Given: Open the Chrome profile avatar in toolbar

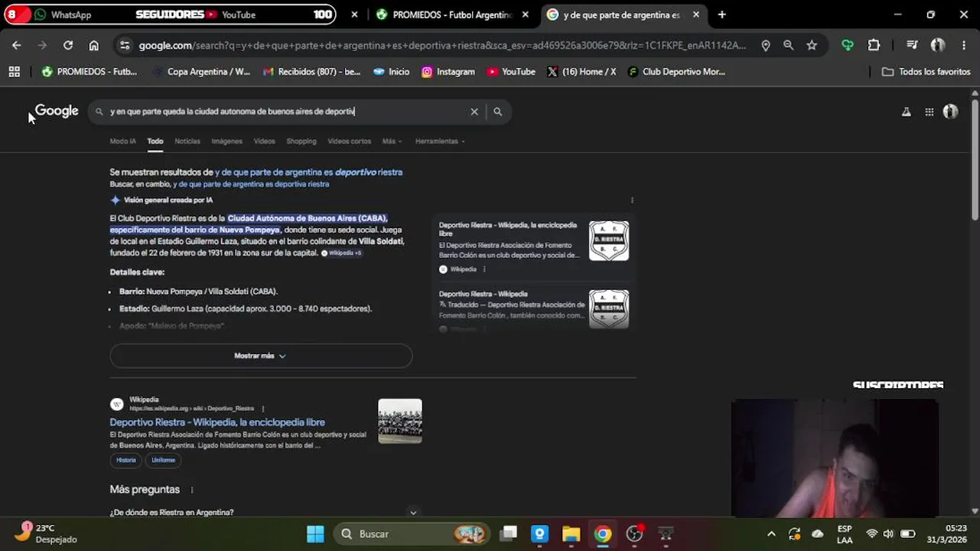Looking at the screenshot, I should pyautogui.click(x=938, y=45).
